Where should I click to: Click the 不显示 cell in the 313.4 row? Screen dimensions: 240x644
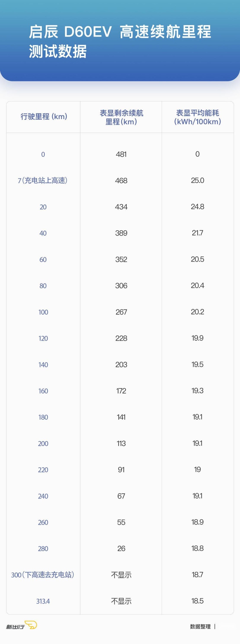point(121,601)
